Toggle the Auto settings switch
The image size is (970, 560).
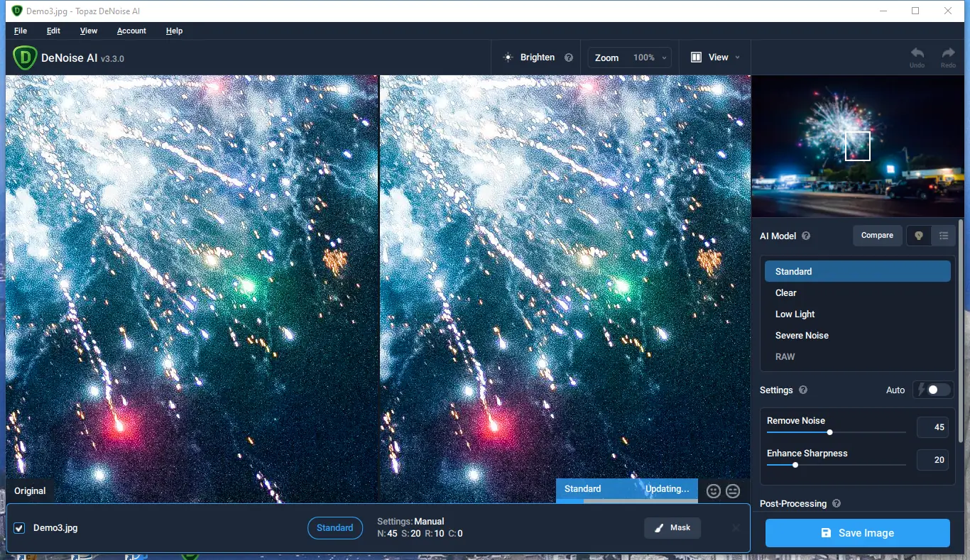[x=932, y=390]
